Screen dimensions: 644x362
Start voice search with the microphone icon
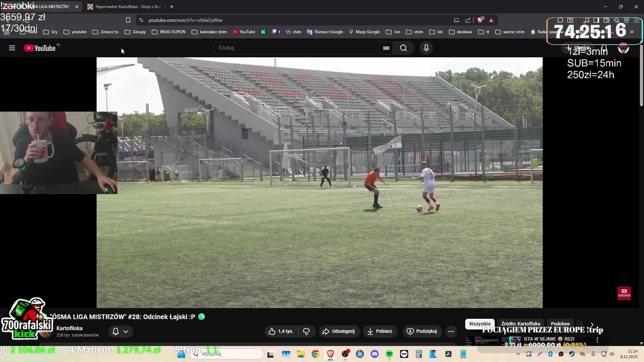click(426, 48)
